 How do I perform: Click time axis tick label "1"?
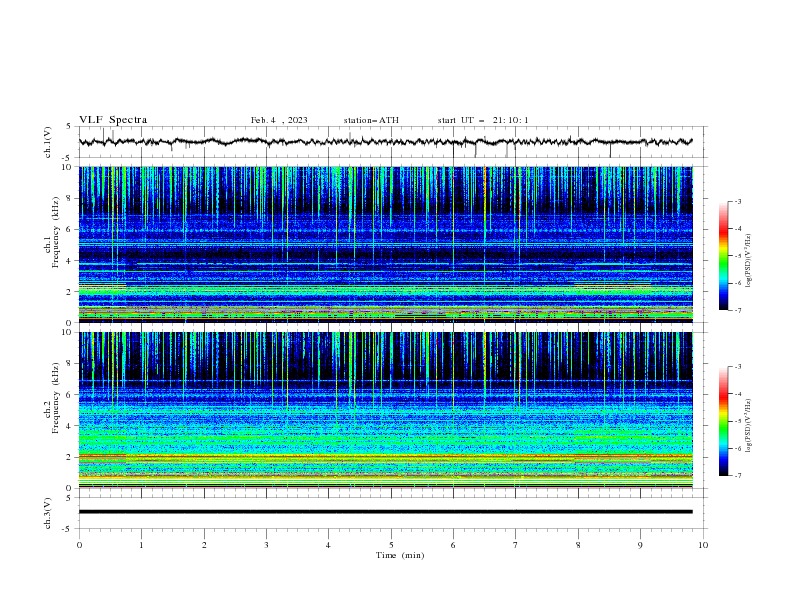coord(142,545)
